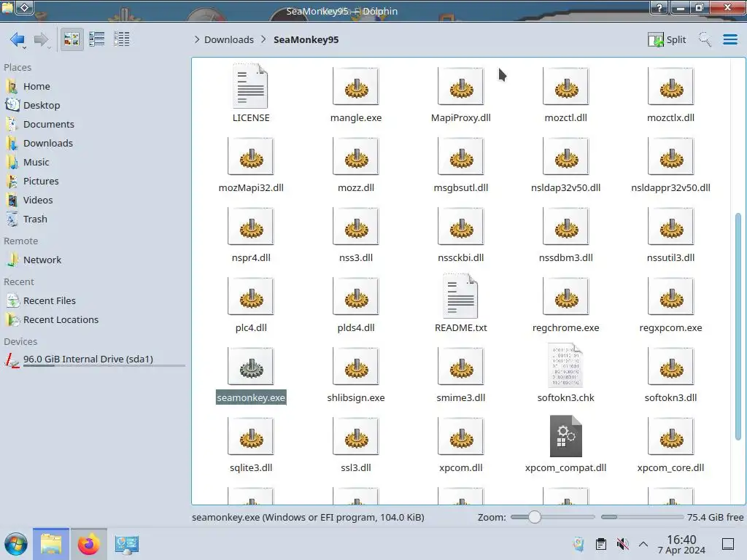Screen dimensions: 747x560
Task: Open Firefox from the taskbar
Action: pyautogui.click(x=88, y=544)
